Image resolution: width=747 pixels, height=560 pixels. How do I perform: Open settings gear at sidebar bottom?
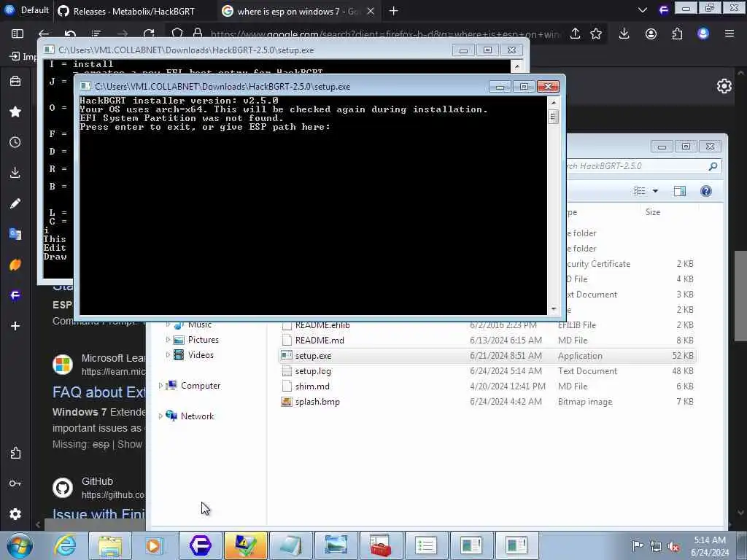[x=15, y=514]
